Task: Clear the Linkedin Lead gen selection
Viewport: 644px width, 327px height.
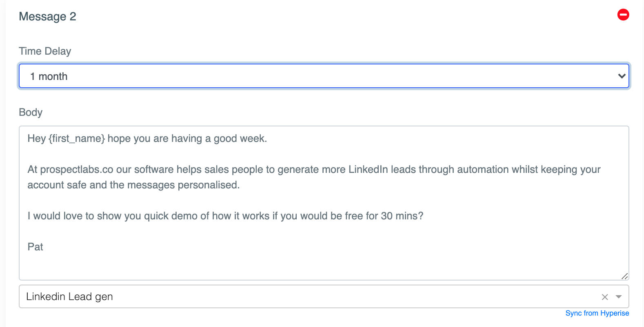Action: pos(605,297)
